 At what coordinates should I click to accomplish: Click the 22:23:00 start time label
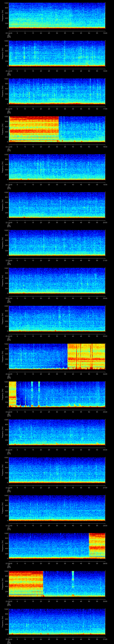9,374
